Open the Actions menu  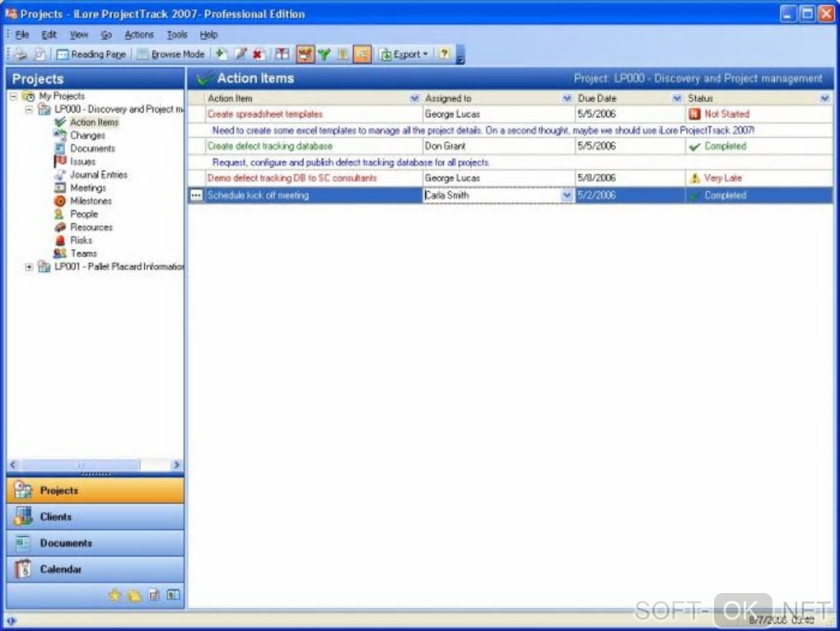(x=138, y=35)
